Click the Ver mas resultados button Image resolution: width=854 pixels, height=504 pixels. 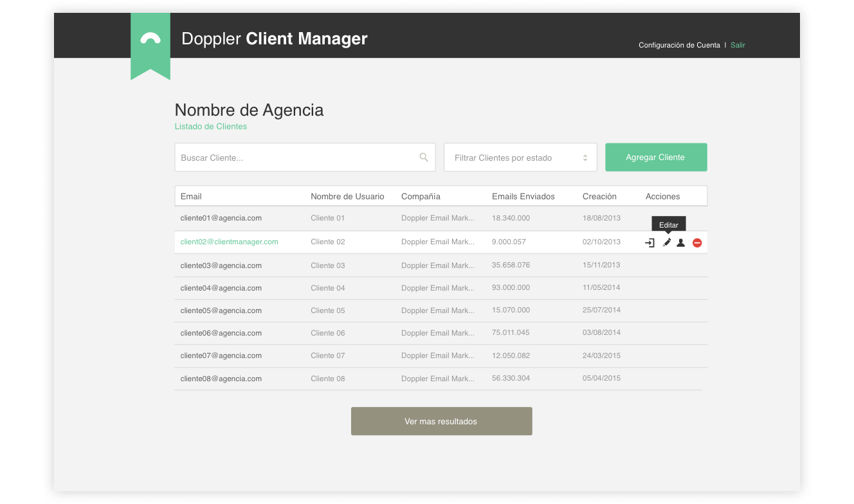point(442,421)
